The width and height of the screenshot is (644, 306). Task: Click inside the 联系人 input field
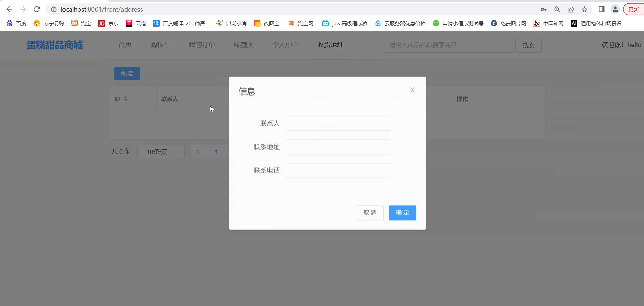point(337,123)
